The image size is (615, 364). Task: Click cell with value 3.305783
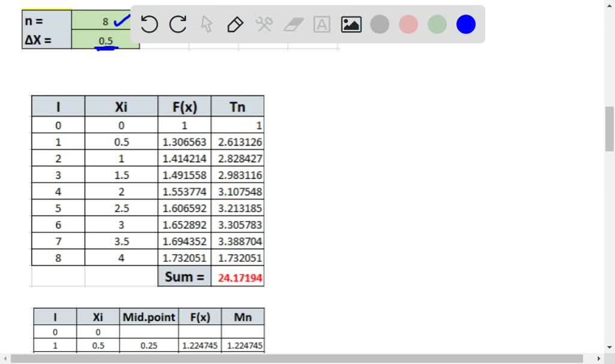pyautogui.click(x=238, y=225)
